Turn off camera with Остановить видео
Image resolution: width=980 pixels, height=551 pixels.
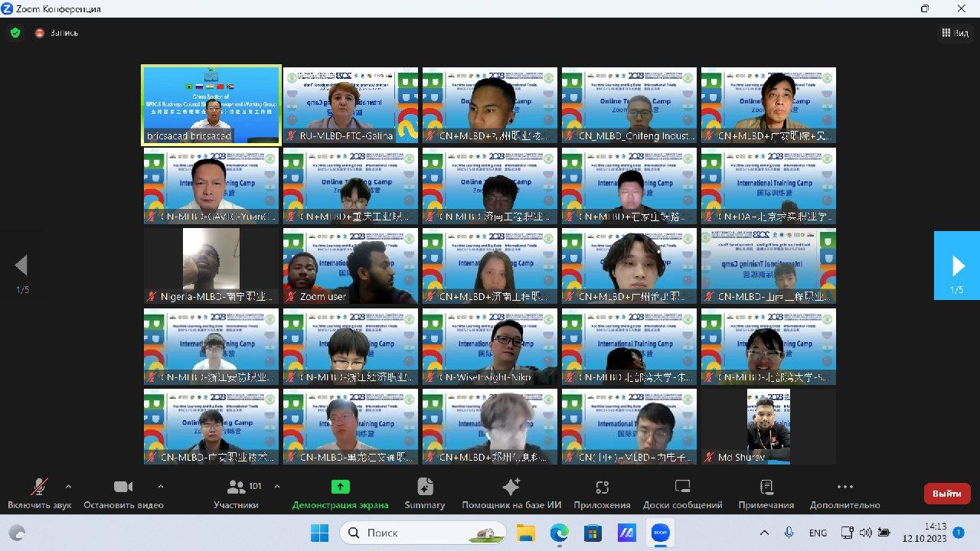pyautogui.click(x=123, y=487)
